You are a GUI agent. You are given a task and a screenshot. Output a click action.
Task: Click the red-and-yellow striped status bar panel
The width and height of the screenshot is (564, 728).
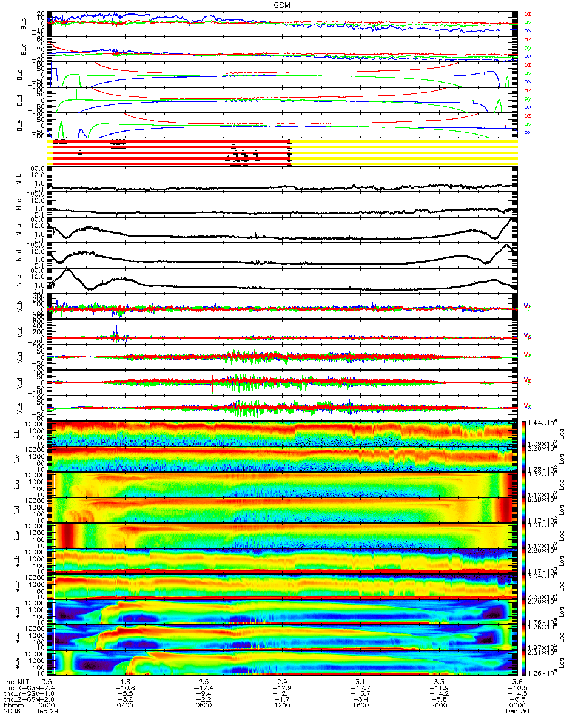pyautogui.click(x=283, y=152)
